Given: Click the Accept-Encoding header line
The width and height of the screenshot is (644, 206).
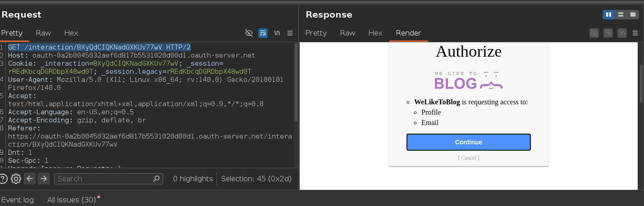Looking at the screenshot, I should tap(77, 120).
